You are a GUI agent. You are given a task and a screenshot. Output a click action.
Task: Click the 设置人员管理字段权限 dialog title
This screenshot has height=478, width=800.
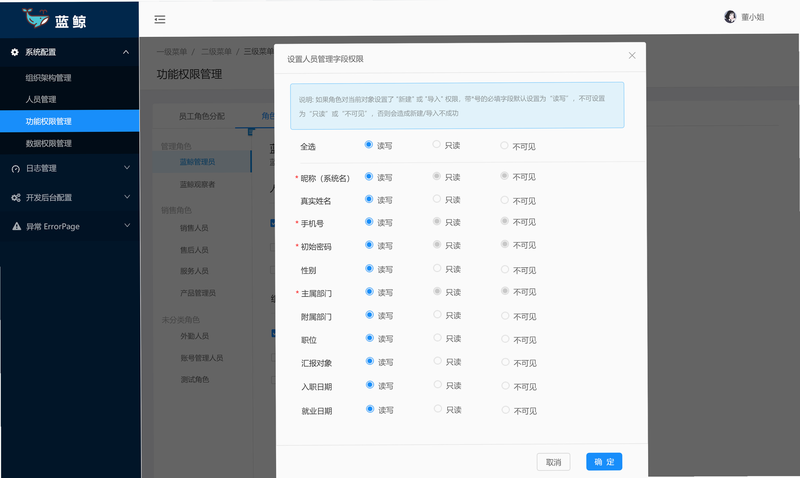click(x=326, y=59)
